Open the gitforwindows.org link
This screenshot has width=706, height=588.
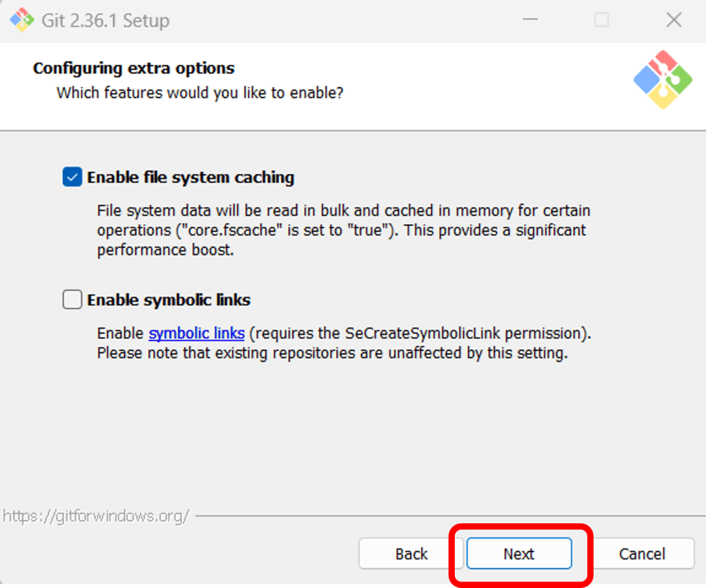click(x=96, y=516)
